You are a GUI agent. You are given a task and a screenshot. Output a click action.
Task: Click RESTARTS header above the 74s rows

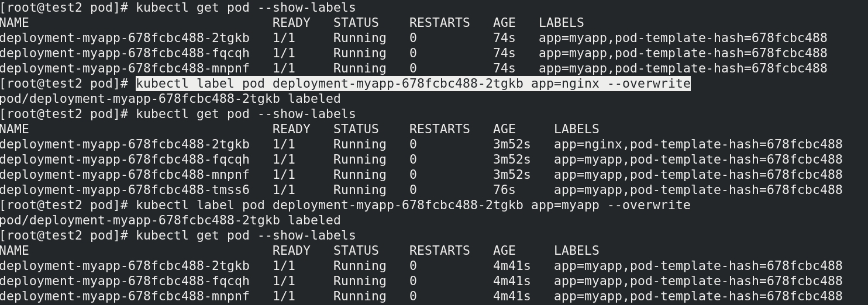point(439,23)
